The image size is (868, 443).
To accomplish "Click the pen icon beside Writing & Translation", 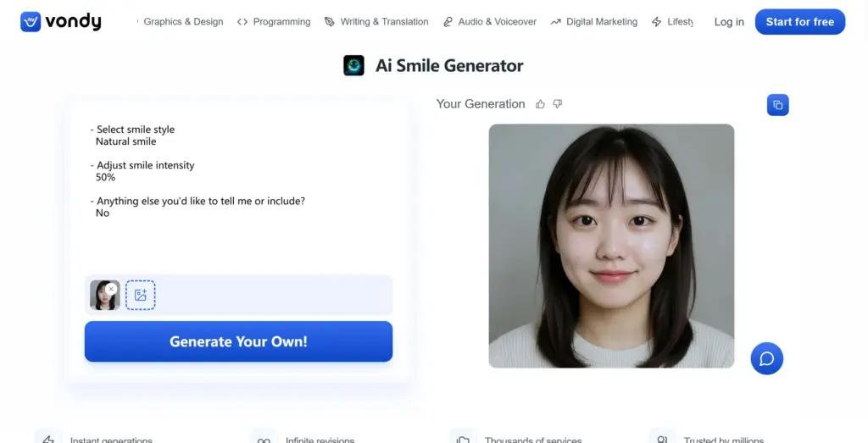I will pos(330,21).
